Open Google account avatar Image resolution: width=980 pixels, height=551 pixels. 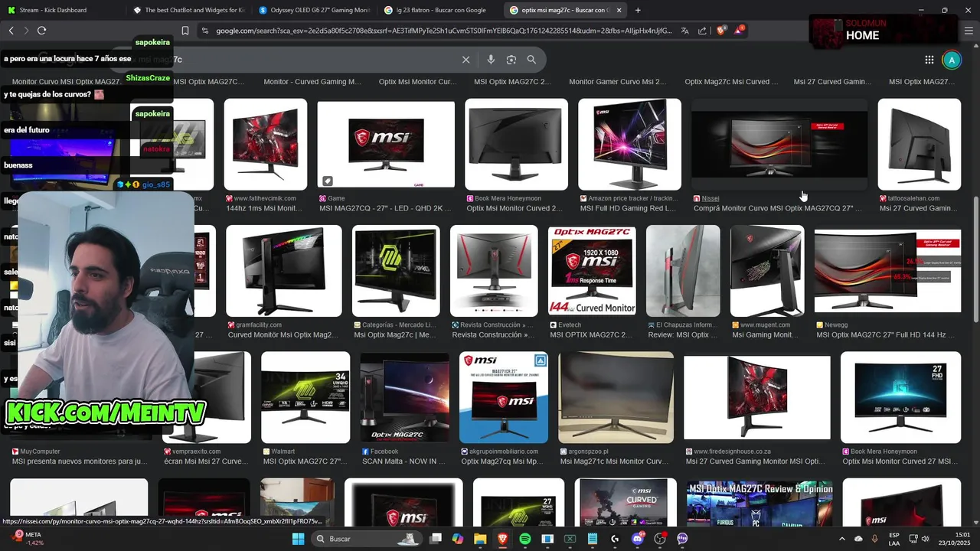[952, 60]
